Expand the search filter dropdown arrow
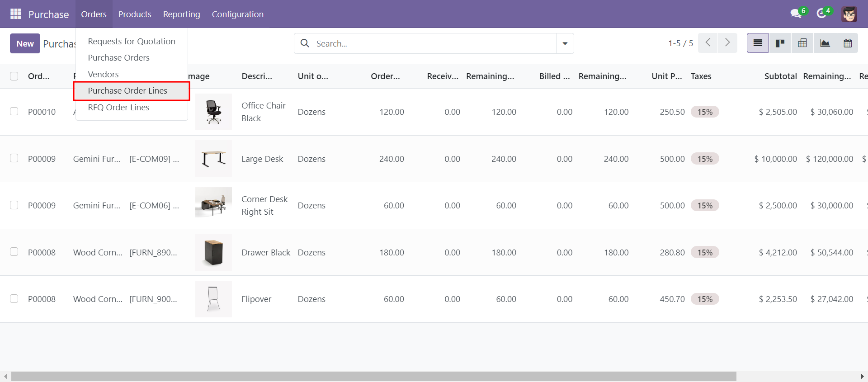The width and height of the screenshot is (868, 382). [x=565, y=43]
